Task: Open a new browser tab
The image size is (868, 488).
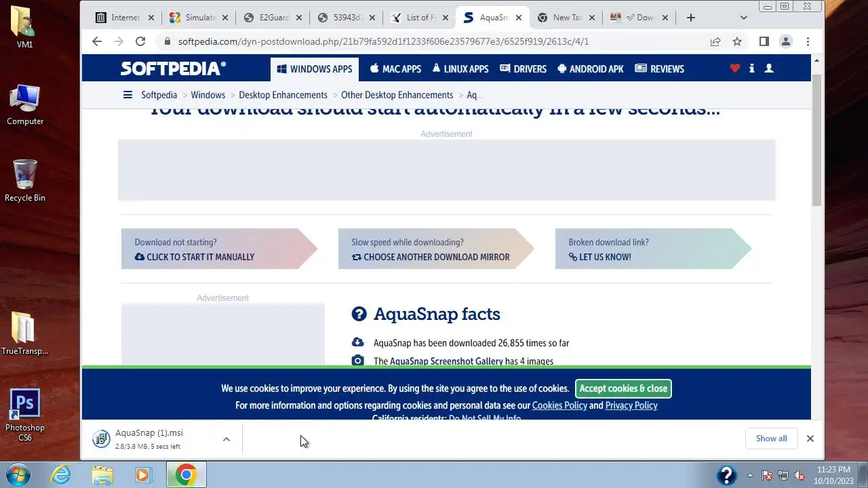Action: pyautogui.click(x=691, y=18)
